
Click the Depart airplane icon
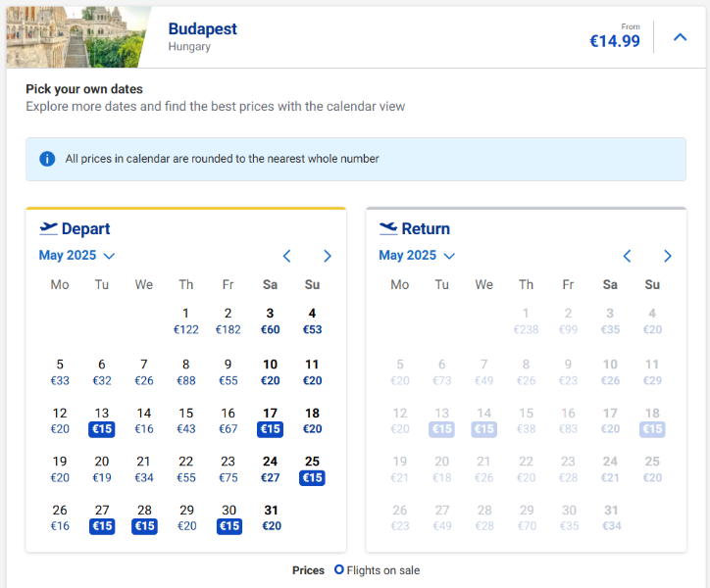[x=49, y=228]
